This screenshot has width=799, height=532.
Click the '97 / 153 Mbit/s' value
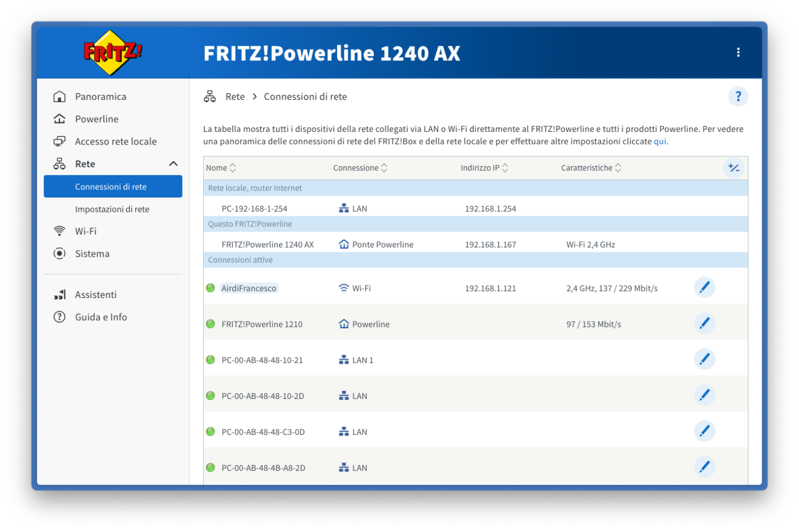pos(594,324)
